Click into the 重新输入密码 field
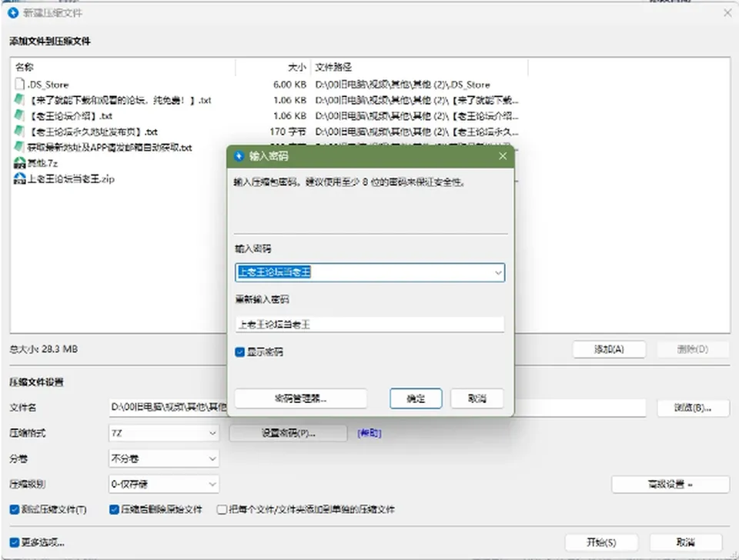Image resolution: width=739 pixels, height=560 pixels. [369, 325]
